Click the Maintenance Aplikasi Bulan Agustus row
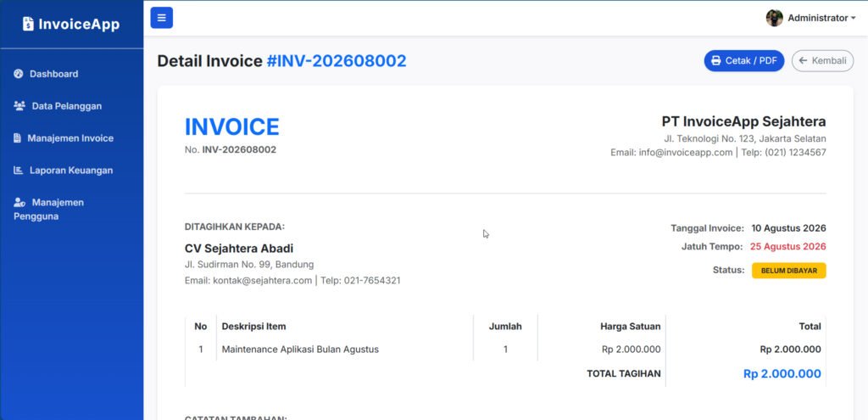The height and width of the screenshot is (420, 868). coord(505,350)
